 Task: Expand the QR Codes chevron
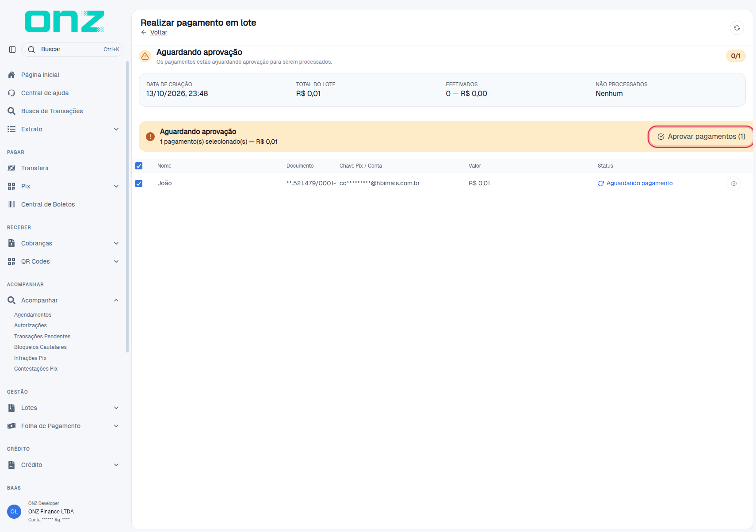pyautogui.click(x=116, y=261)
